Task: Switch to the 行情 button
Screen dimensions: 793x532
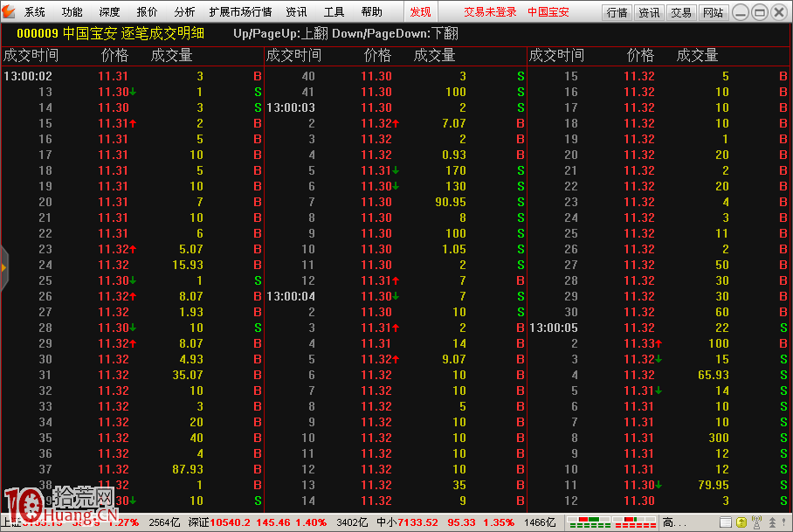Action: (617, 12)
